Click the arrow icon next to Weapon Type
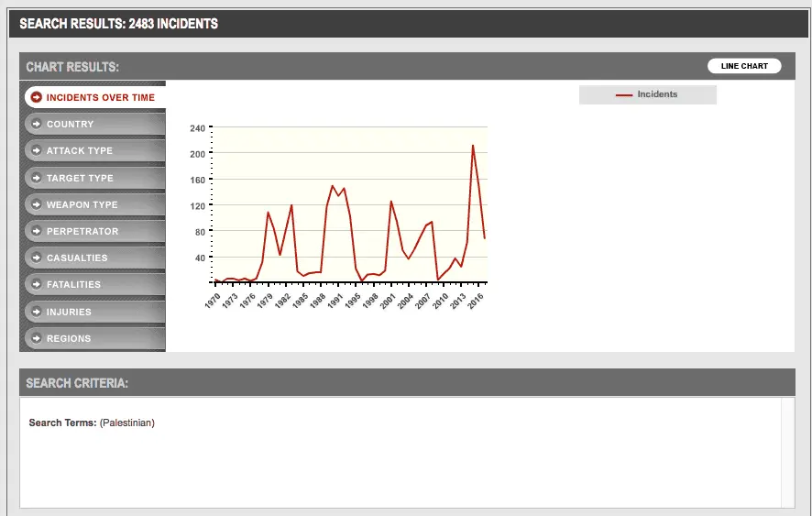Screen dimensions: 812x516 pos(35,204)
